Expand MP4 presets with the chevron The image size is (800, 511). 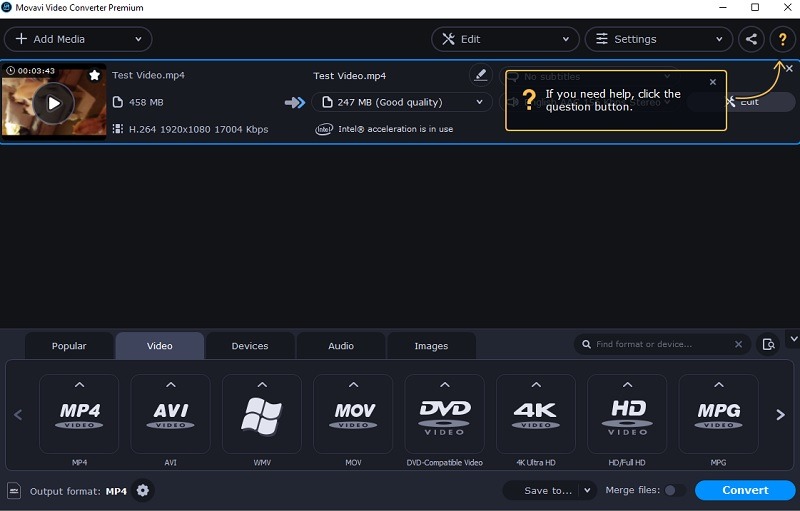coord(80,385)
